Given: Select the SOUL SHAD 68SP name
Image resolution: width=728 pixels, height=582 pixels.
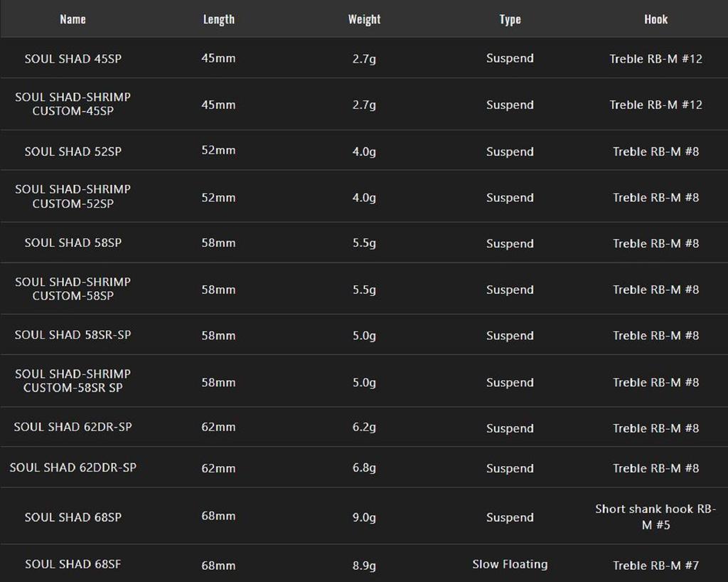Looking at the screenshot, I should point(73,517).
